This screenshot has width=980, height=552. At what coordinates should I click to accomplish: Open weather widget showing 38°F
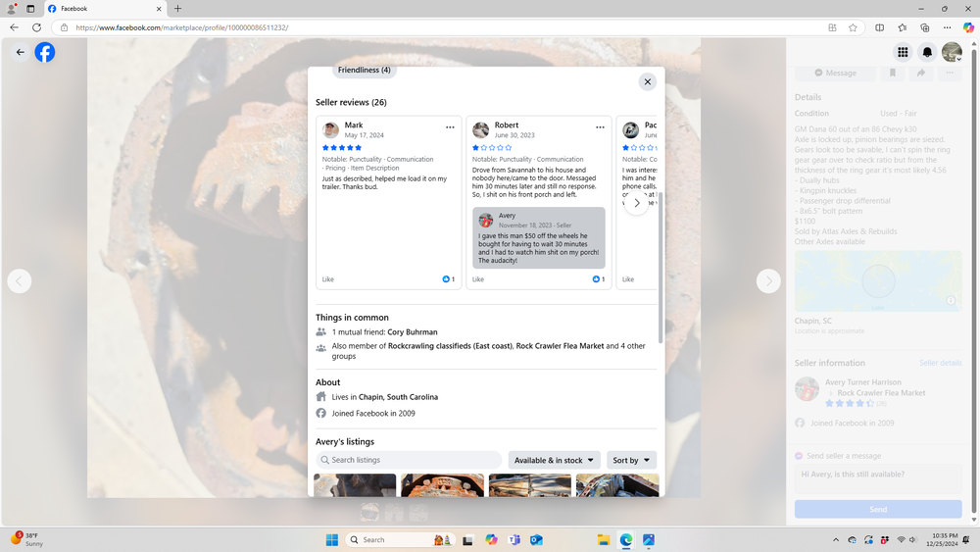[x=26, y=539]
